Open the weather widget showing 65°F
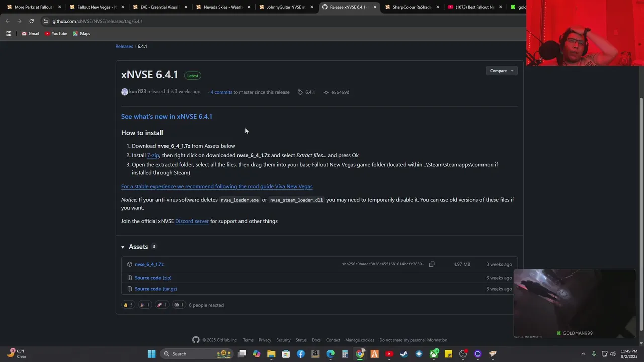The height and width of the screenshot is (362, 644). (16, 354)
